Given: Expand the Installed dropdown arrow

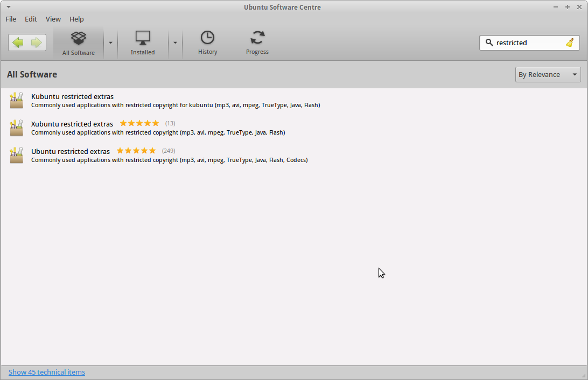Looking at the screenshot, I should [x=175, y=43].
